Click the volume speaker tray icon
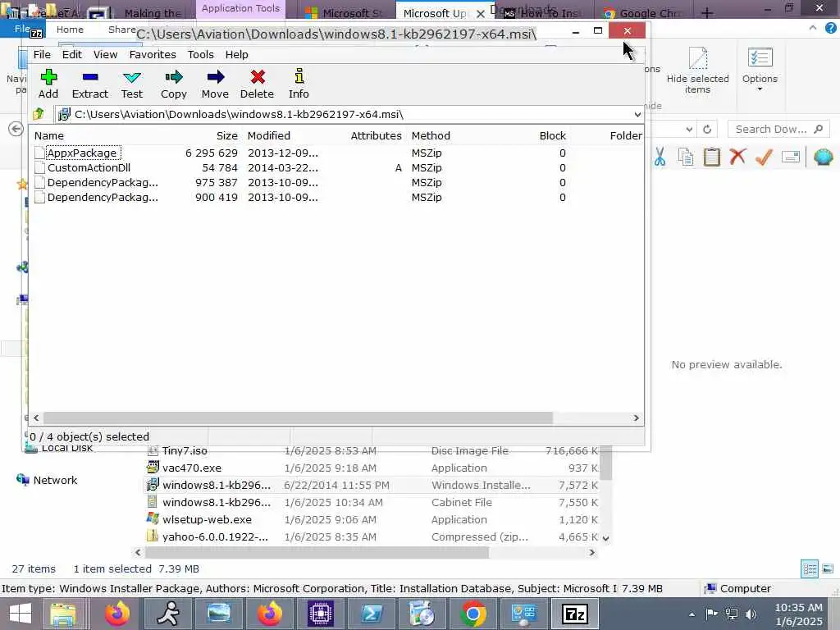The height and width of the screenshot is (630, 840). (751, 614)
